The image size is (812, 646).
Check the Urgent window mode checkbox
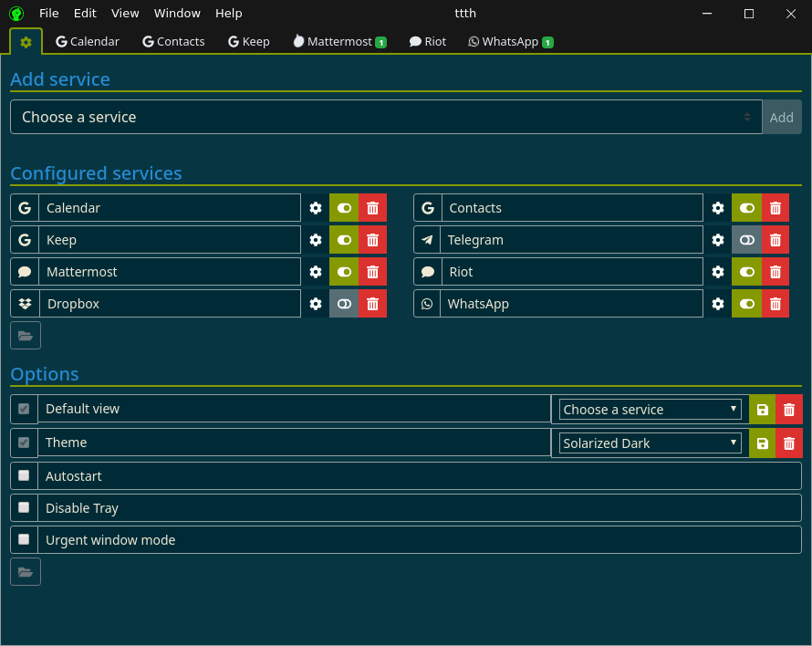[x=24, y=540]
